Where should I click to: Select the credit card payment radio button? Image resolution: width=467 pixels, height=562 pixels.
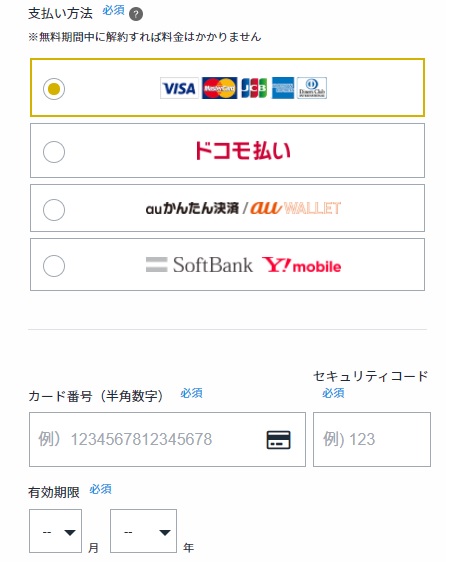(x=54, y=89)
